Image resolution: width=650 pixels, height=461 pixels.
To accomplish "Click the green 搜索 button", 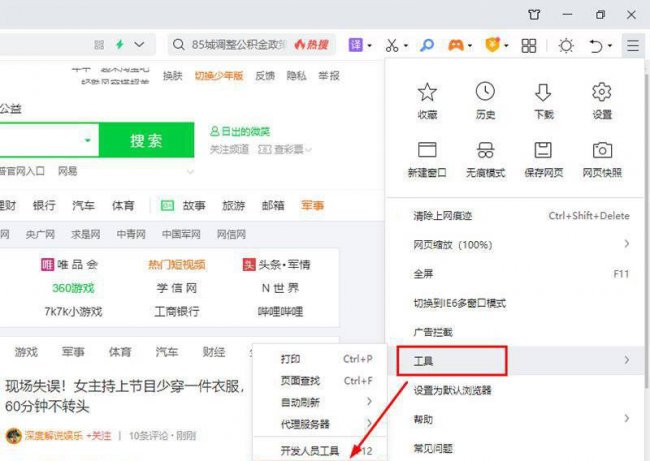I will tap(146, 140).
